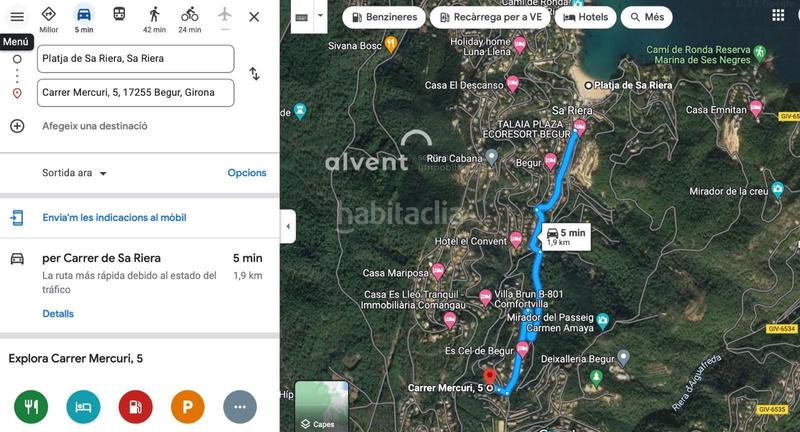The image size is (800, 432).
Task: Select the Hotels filter chip
Action: click(585, 17)
